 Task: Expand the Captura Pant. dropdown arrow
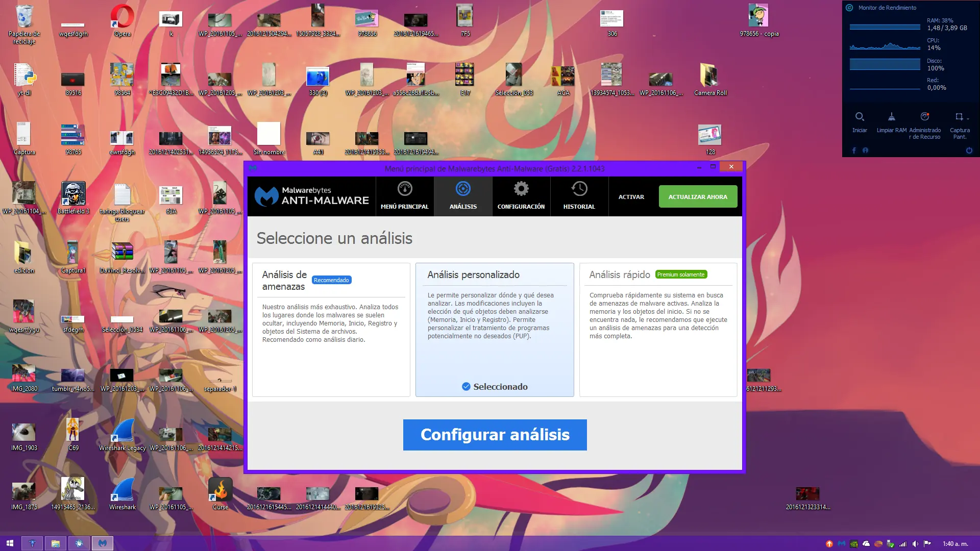coord(968,119)
